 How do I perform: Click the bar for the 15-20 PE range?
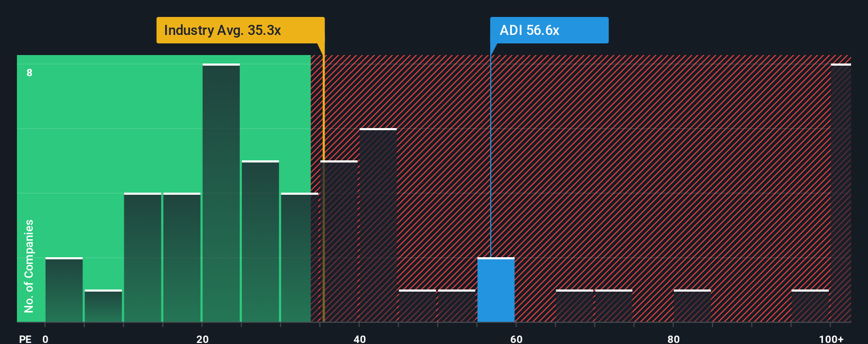point(182,258)
